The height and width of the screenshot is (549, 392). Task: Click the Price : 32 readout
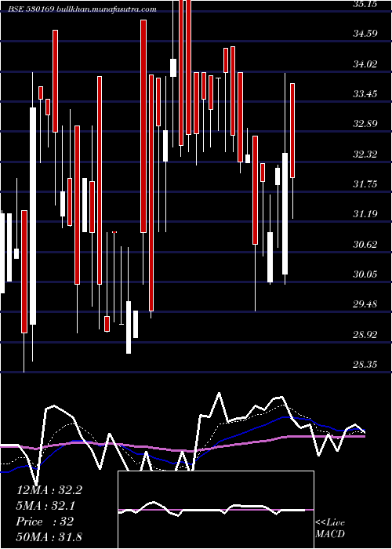coord(45,522)
